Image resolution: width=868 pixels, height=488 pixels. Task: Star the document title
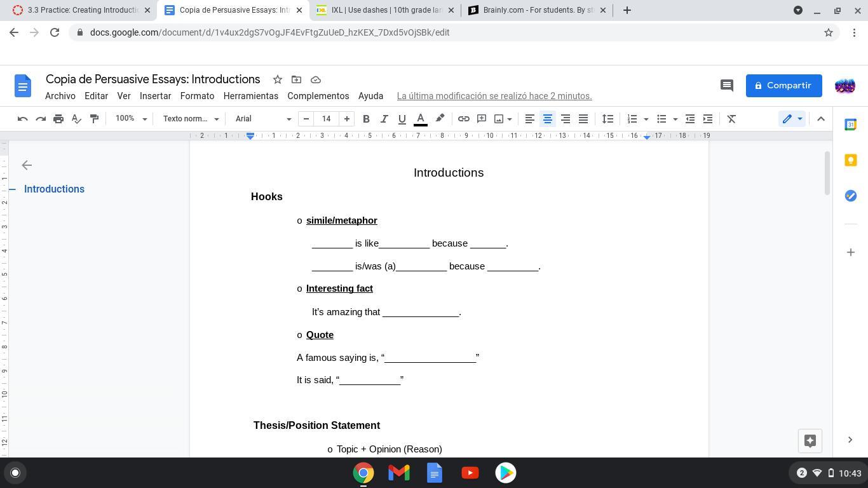pyautogui.click(x=278, y=79)
